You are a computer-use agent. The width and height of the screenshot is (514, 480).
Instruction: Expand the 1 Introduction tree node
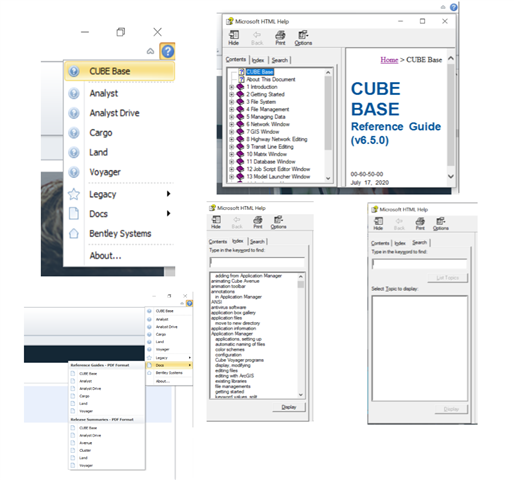[x=232, y=87]
